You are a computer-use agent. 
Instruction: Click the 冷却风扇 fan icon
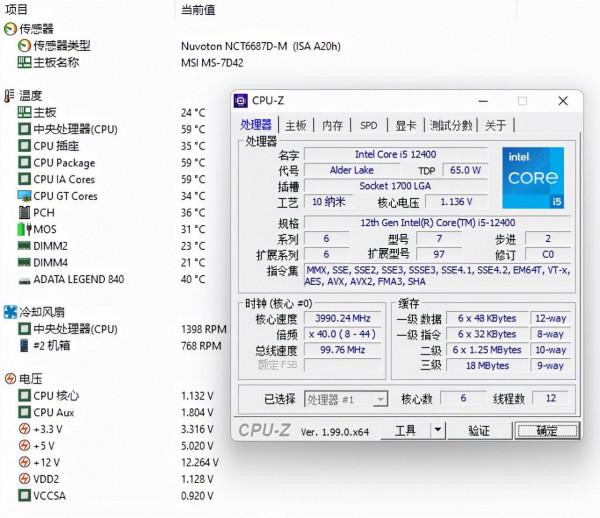(10, 312)
